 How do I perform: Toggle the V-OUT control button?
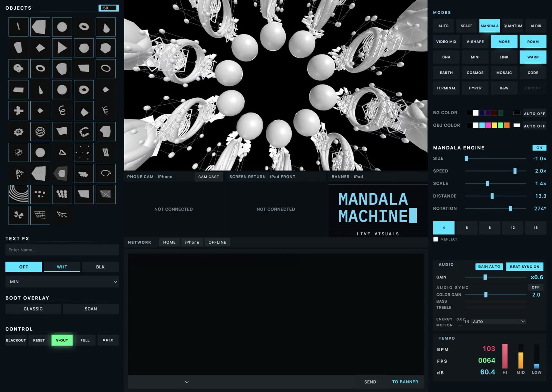click(62, 340)
